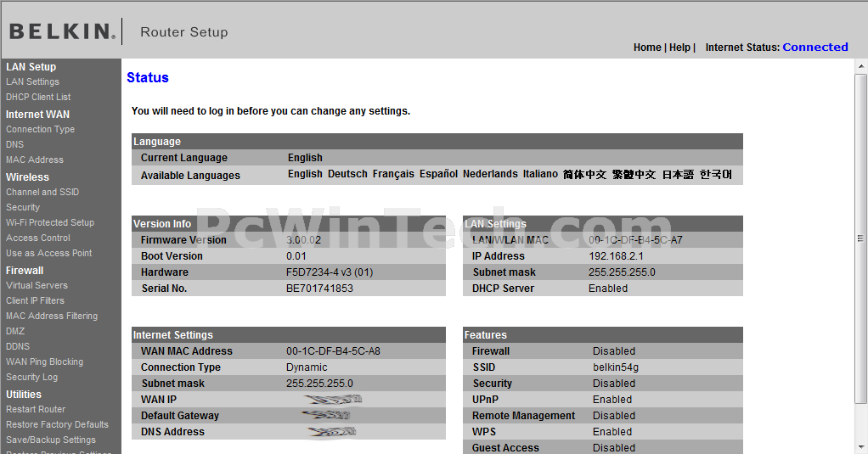The width and height of the screenshot is (868, 454).
Task: Click the Wireless sidebar heading
Action: (x=27, y=177)
